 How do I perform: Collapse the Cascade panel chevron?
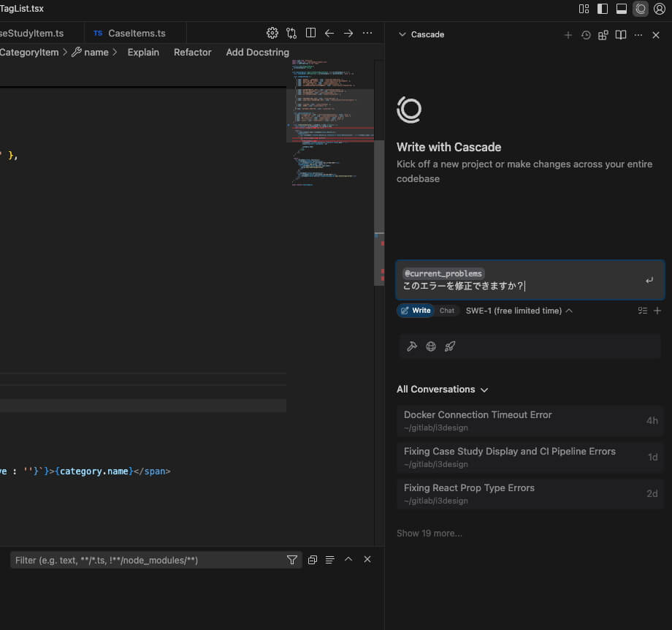tap(402, 34)
